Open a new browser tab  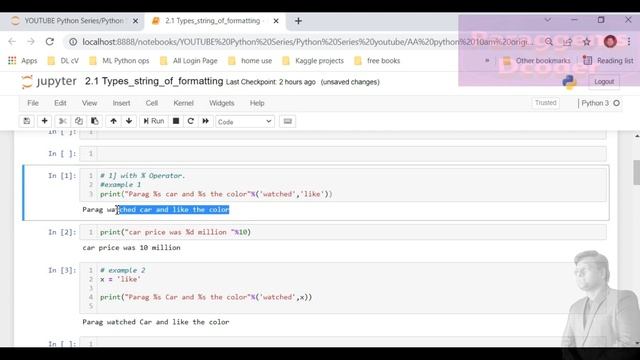[298, 21]
